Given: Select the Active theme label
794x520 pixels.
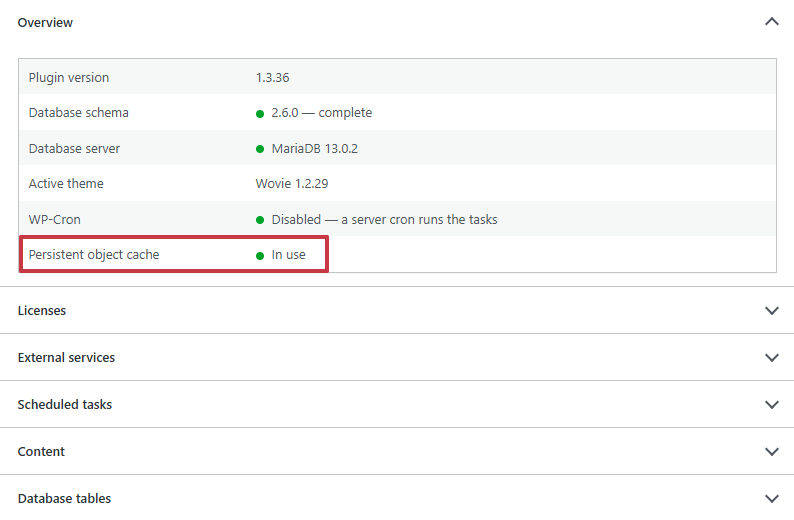Looking at the screenshot, I should tap(66, 183).
